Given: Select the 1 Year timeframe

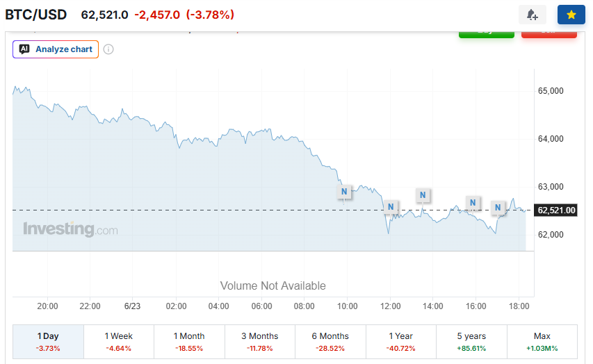Looking at the screenshot, I should 401,342.
